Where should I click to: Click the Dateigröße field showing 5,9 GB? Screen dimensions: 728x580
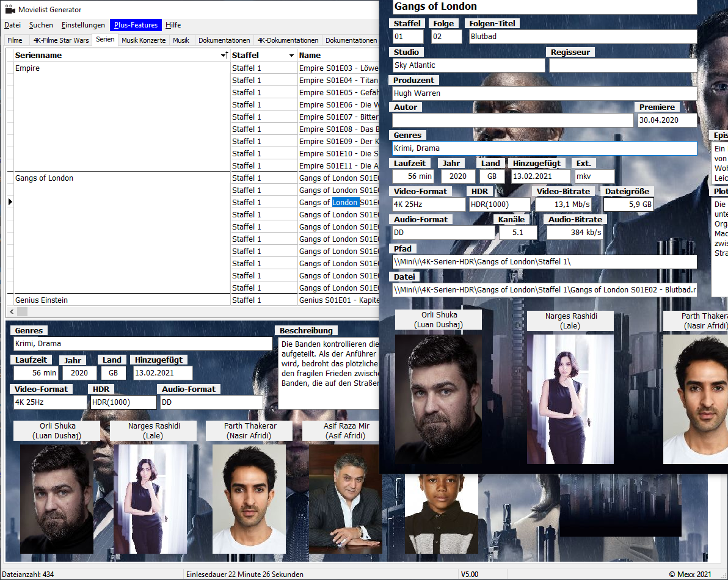tap(628, 205)
